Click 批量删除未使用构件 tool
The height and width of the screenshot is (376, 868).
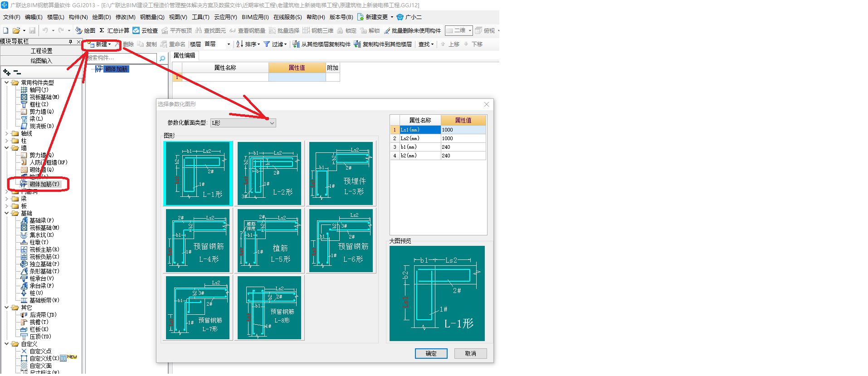412,30
